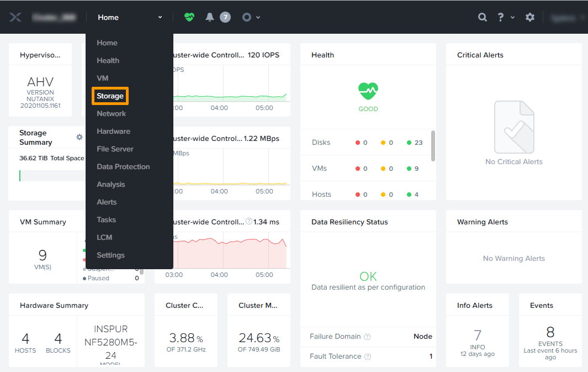
Task: Open the gear settings icon in header
Action: (x=530, y=17)
